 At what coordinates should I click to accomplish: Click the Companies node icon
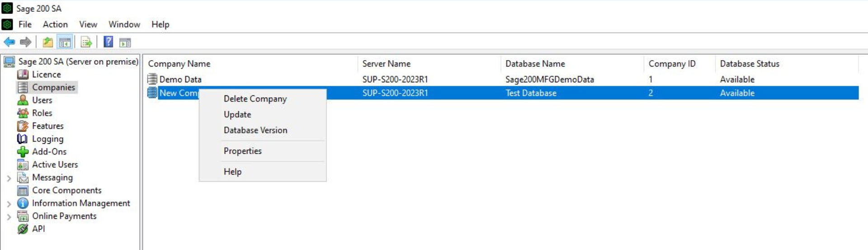[23, 87]
